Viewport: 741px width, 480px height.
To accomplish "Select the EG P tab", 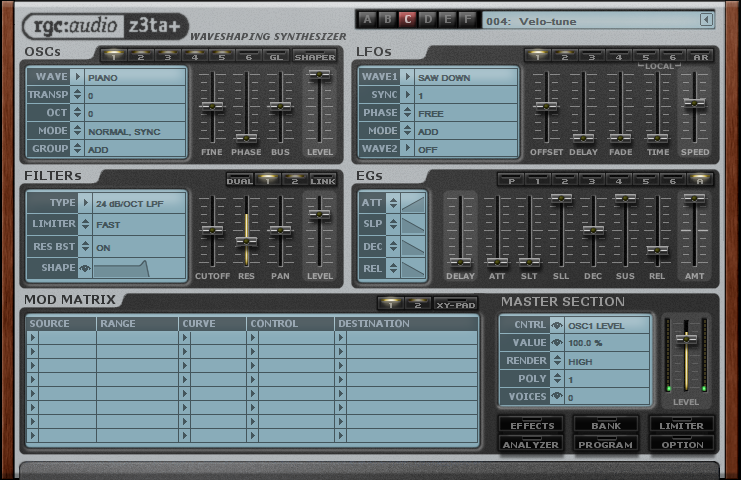I will pyautogui.click(x=511, y=180).
